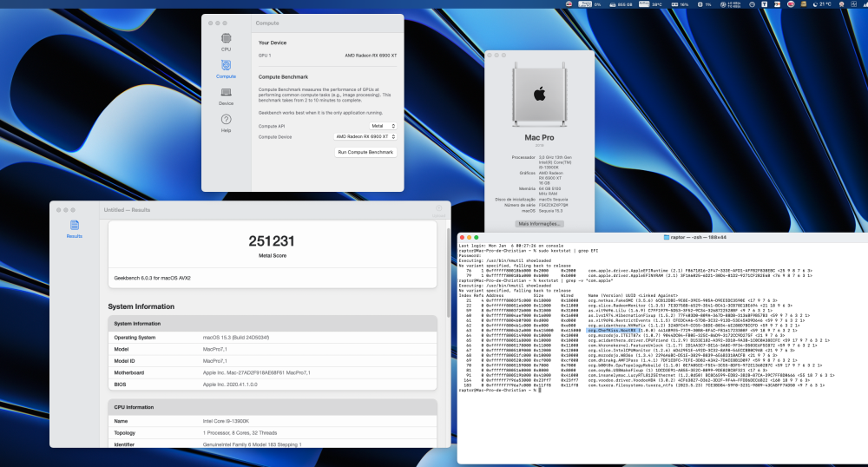The width and height of the screenshot is (868, 467).
Task: Click the Metal Score label
Action: 273,255
